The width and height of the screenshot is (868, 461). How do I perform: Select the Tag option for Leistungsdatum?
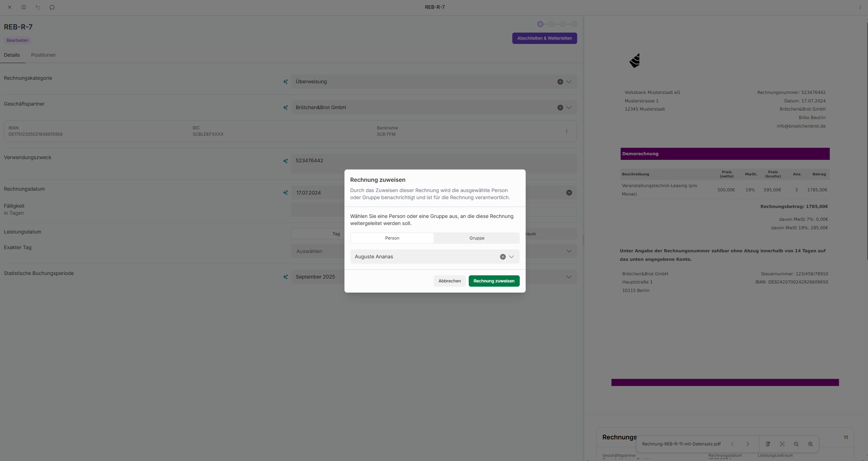coord(336,234)
